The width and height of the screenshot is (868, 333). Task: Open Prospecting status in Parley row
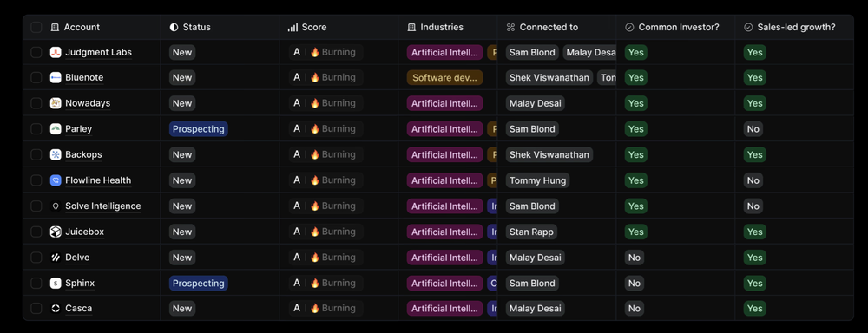pyautogui.click(x=199, y=129)
